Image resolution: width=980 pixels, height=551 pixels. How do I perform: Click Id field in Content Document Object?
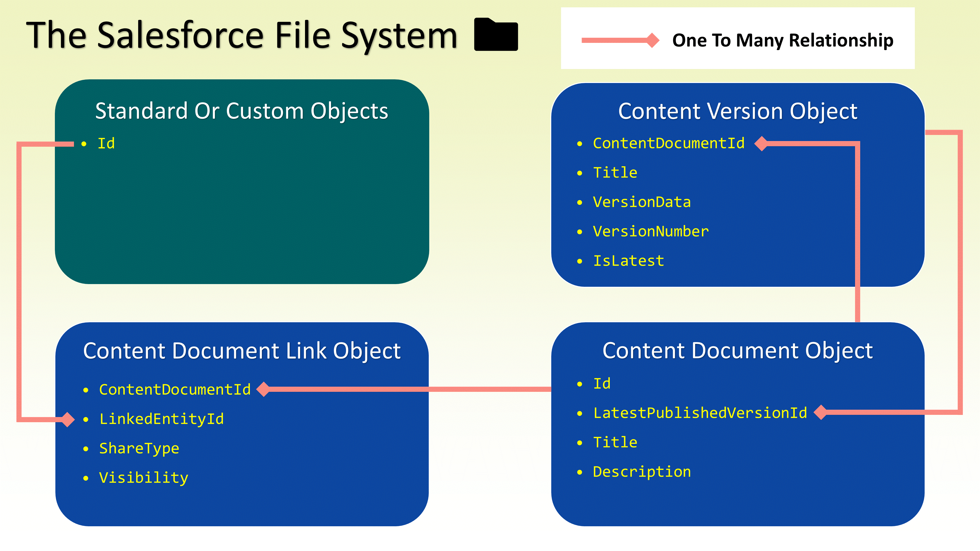[602, 383]
